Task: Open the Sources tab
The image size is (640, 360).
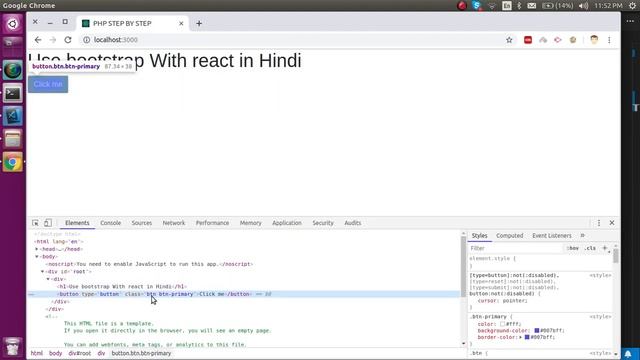Action: pyautogui.click(x=142, y=223)
